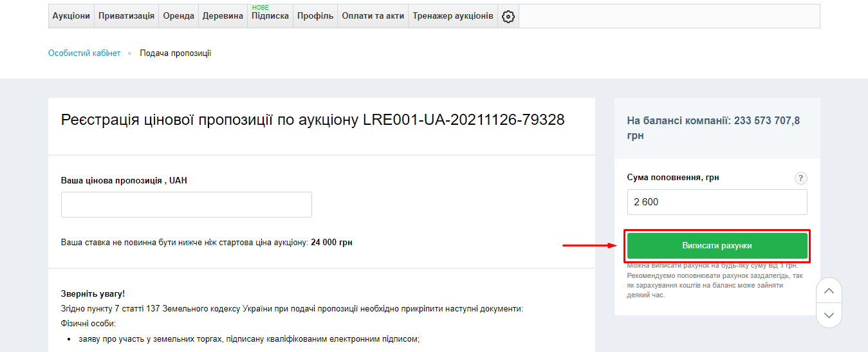
Task: Select the Оренда menu item
Action: (178, 16)
